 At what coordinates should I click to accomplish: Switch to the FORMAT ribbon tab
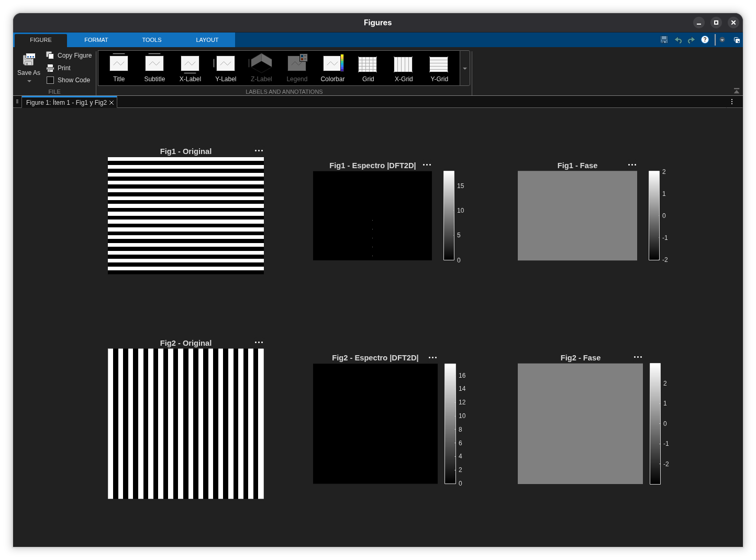click(x=96, y=40)
